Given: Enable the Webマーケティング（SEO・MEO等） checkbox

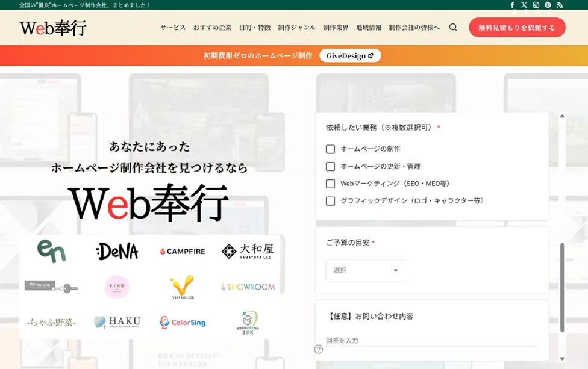Looking at the screenshot, I should [330, 184].
